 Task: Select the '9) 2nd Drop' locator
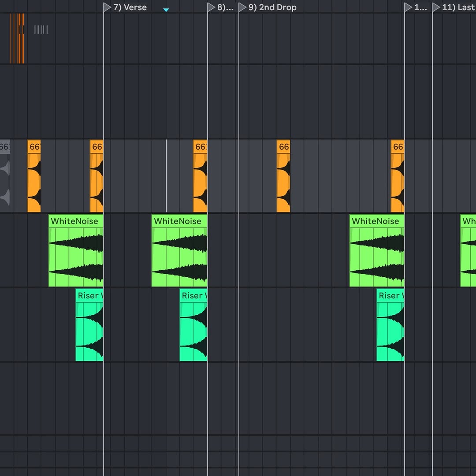pyautogui.click(x=268, y=7)
